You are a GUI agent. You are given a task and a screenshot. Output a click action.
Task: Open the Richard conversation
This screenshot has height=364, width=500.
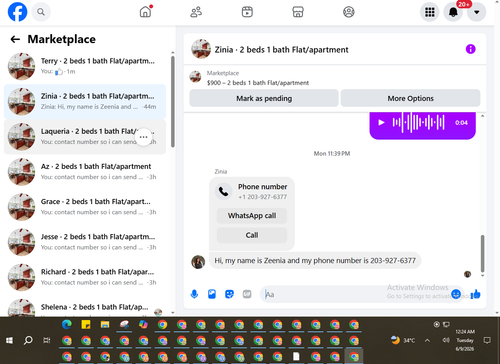85,277
